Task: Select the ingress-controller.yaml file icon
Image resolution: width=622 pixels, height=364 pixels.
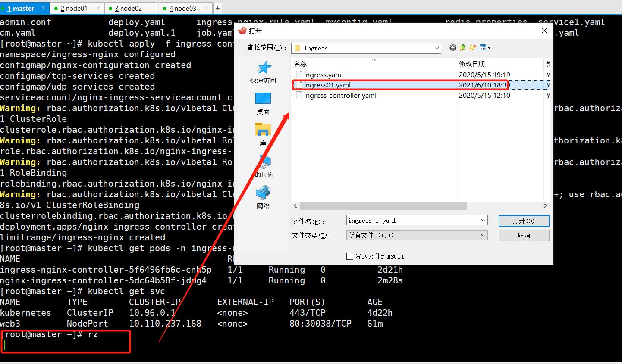Action: point(298,95)
